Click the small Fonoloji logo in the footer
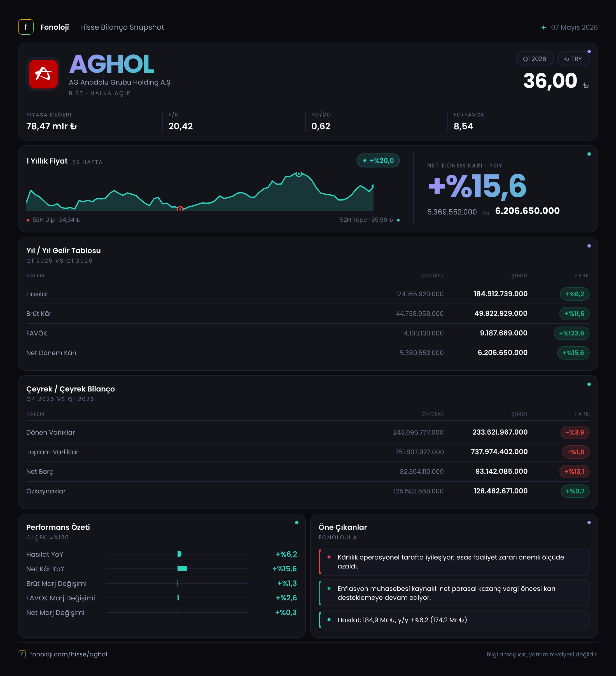 coord(22,654)
